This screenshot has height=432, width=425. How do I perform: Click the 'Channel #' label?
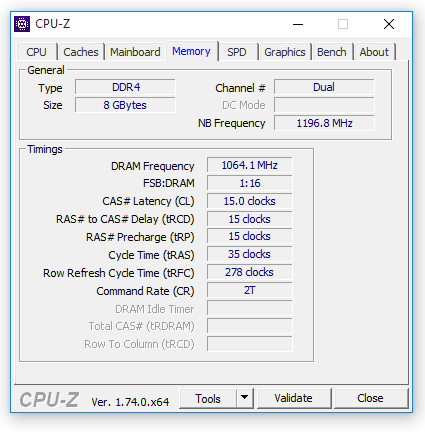pyautogui.click(x=240, y=88)
